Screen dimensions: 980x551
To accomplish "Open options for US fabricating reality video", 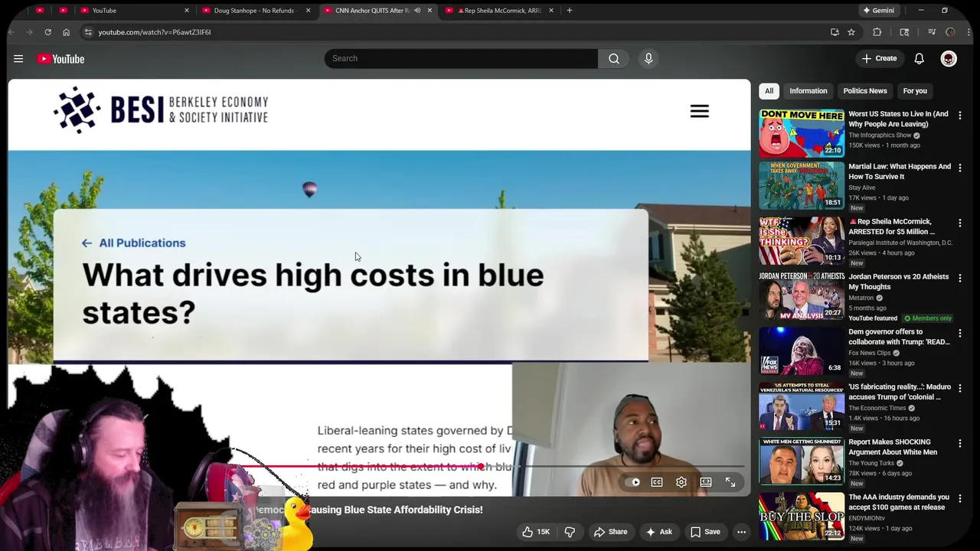I will click(x=960, y=388).
